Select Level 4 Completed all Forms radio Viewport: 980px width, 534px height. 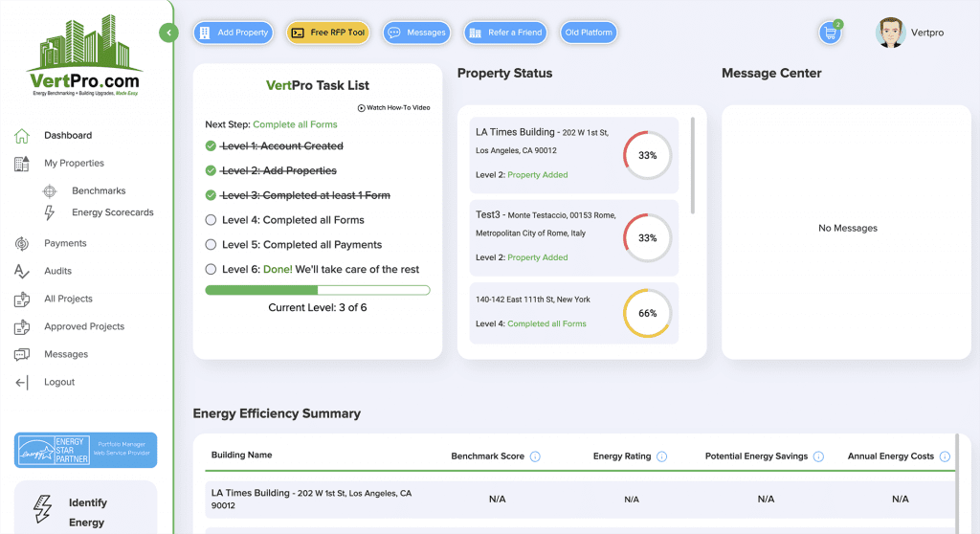(211, 220)
